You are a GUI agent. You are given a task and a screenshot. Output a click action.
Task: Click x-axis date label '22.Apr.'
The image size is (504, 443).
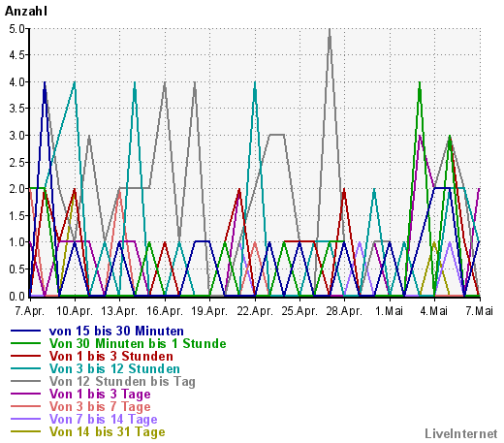click(x=255, y=311)
